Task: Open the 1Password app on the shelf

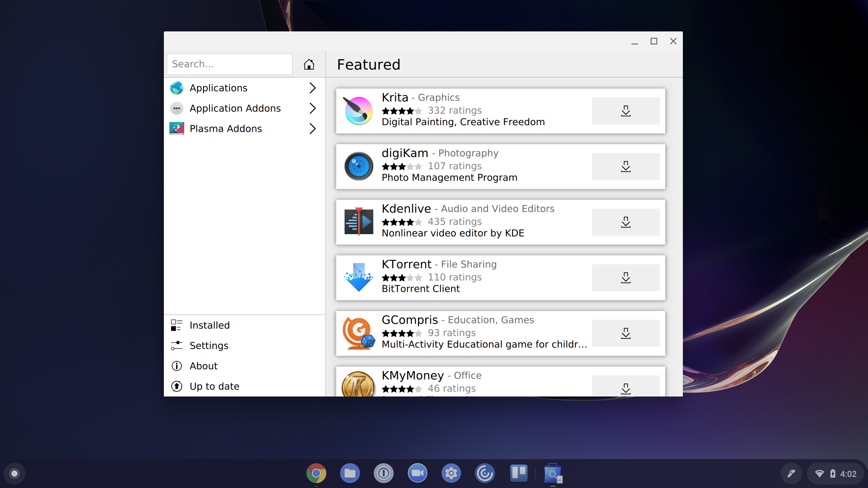Action: [383, 474]
